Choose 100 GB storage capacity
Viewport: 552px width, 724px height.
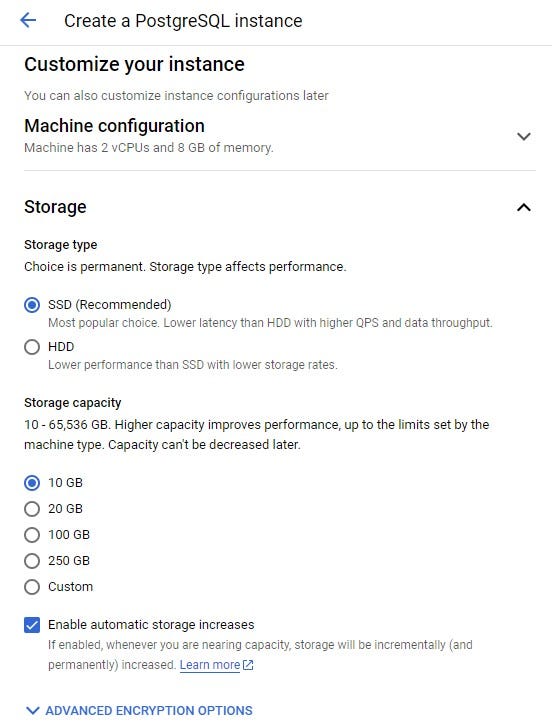click(x=32, y=535)
